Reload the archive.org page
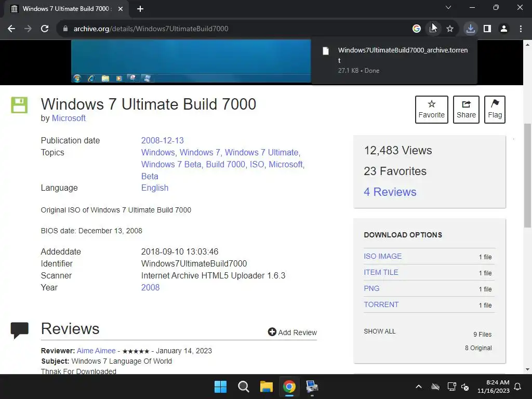The image size is (532, 399). coord(45,29)
